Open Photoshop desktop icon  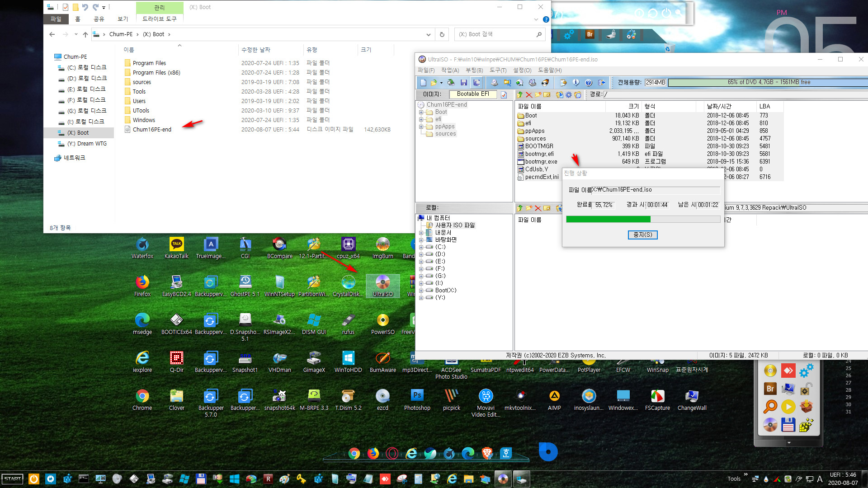click(417, 400)
